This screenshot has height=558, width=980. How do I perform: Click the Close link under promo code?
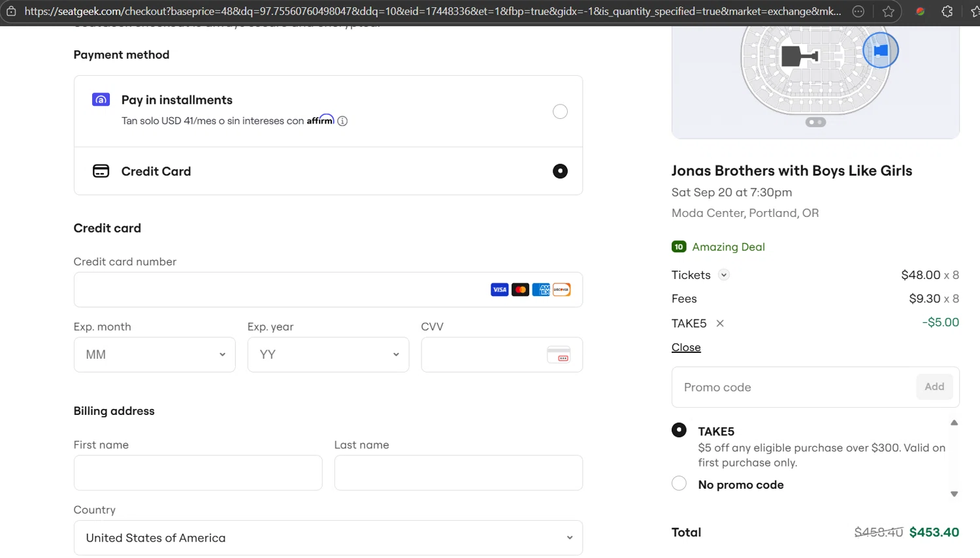click(686, 348)
